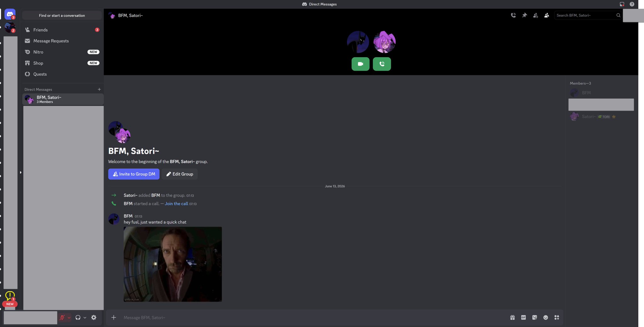Click the Edit Group button
Viewport: 644px width, 327px height.
point(180,174)
